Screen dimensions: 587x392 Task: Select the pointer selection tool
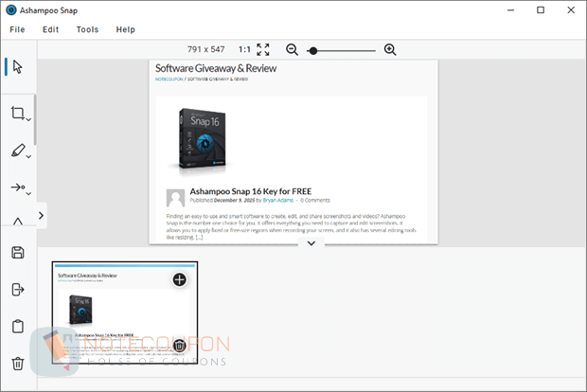pos(18,66)
